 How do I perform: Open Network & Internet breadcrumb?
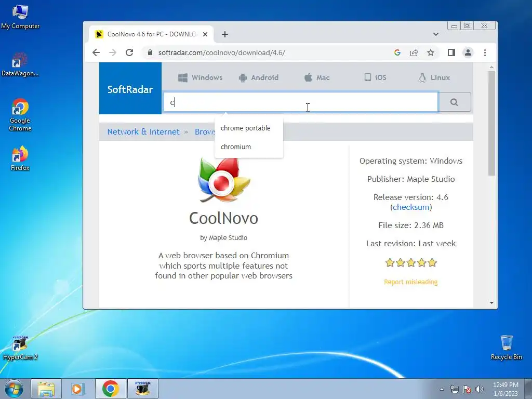143,131
